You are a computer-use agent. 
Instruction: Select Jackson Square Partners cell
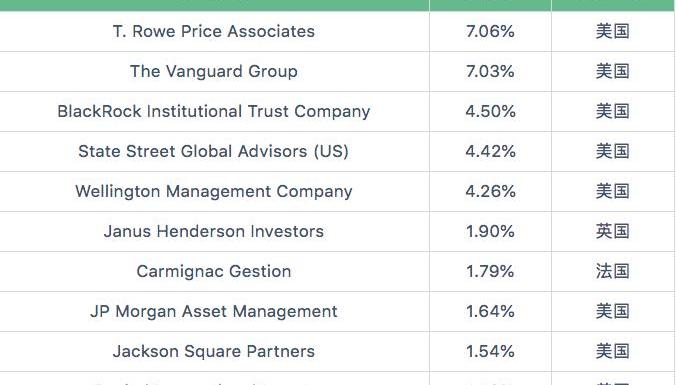pyautogui.click(x=214, y=352)
